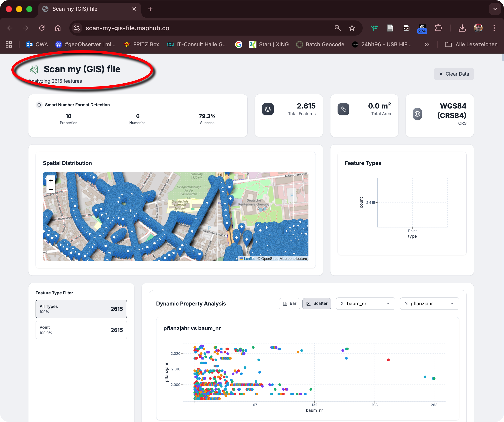This screenshot has height=422, width=504.
Task: Open the browser extensions puzzle icon
Action: coord(438,28)
